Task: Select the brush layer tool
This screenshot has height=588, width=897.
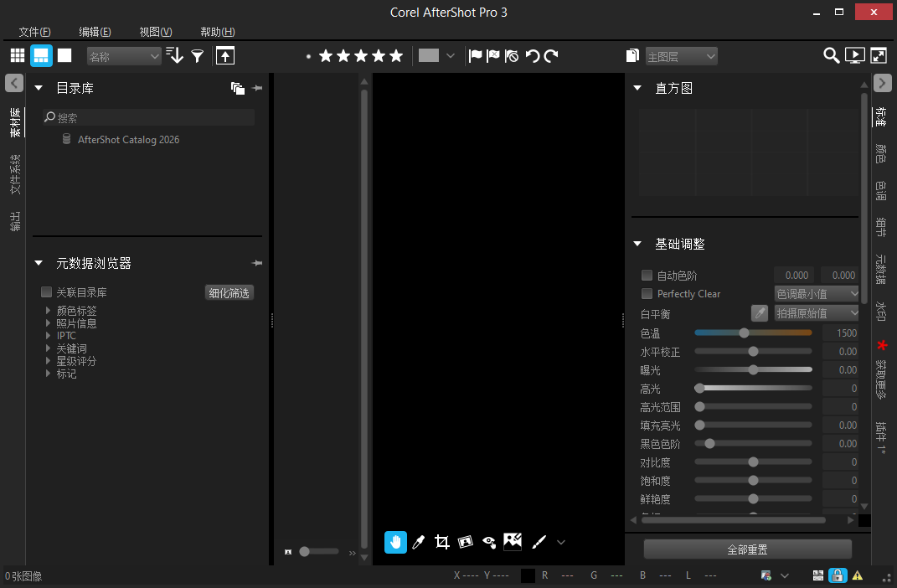Action: (x=539, y=542)
